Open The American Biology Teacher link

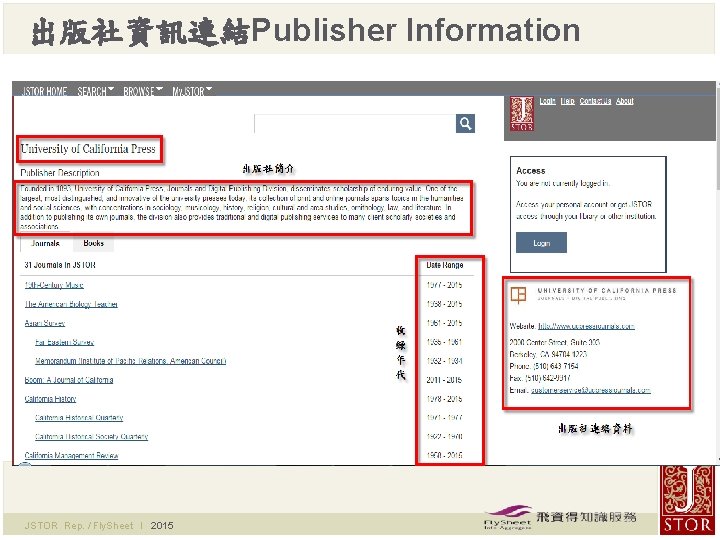[71, 304]
